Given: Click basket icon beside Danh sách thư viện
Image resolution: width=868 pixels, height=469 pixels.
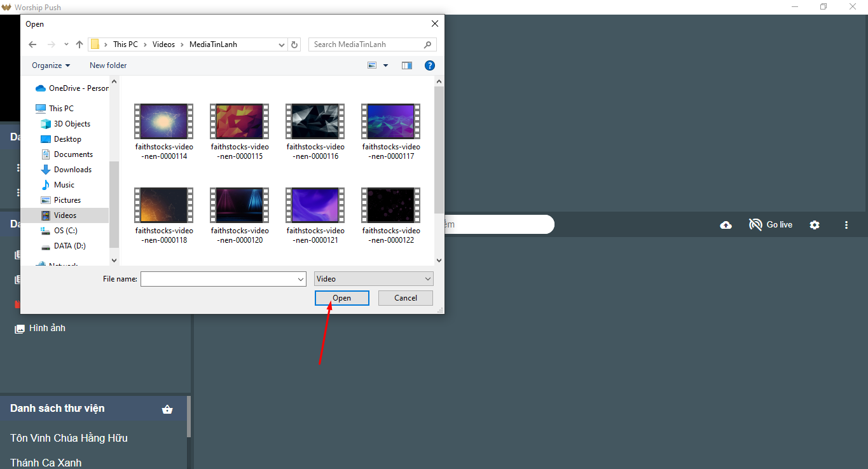Looking at the screenshot, I should (167, 409).
